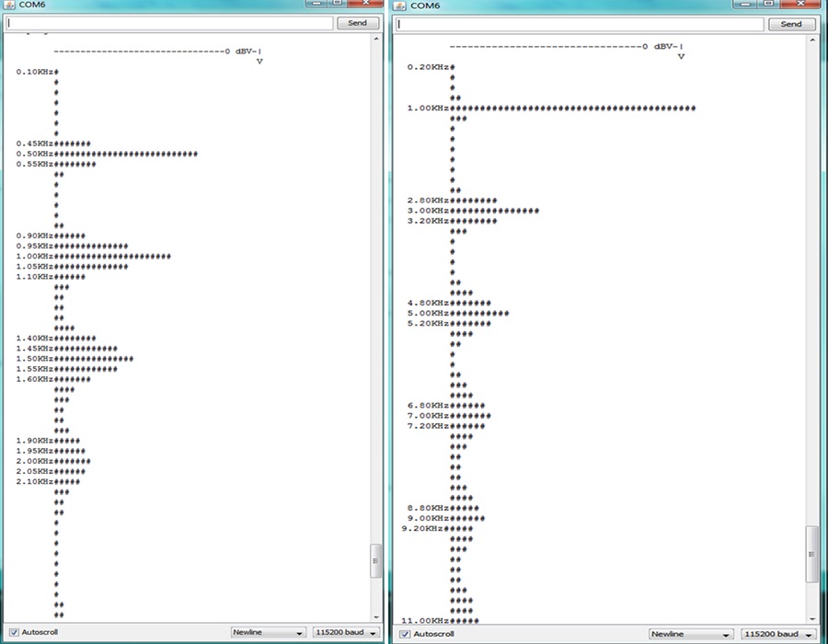Close the right COM6 serial monitor window

tap(800, 3)
